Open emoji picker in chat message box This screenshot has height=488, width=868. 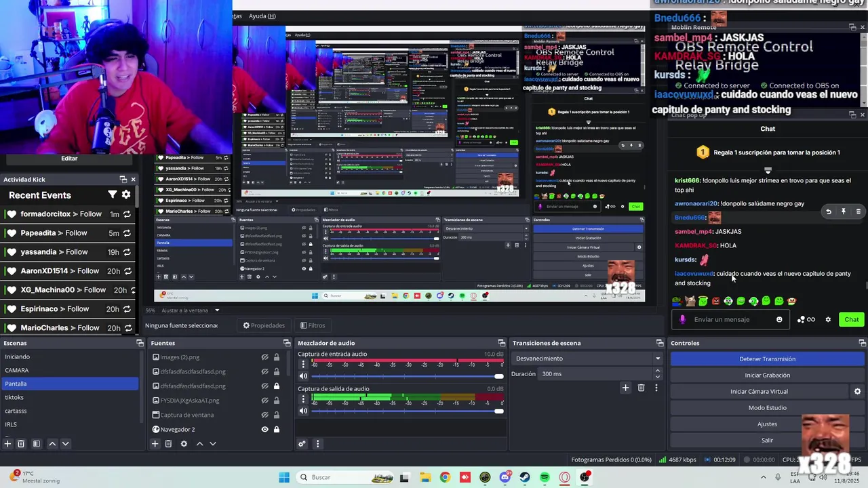pos(779,319)
